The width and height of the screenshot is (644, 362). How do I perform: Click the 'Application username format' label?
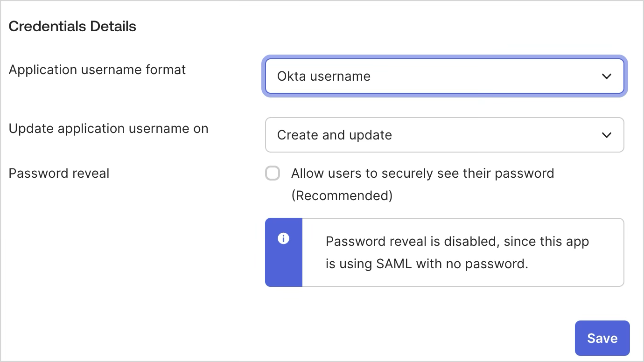[x=98, y=70]
